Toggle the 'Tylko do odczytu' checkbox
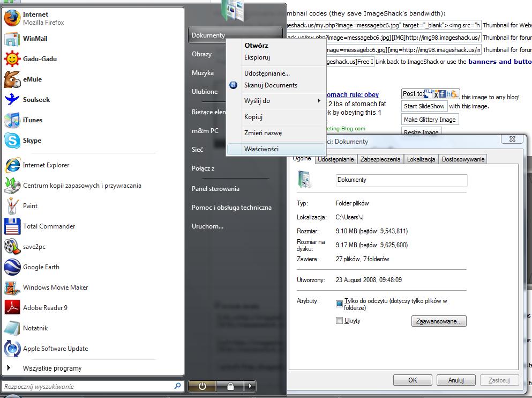Viewport: 532px width, 398px height. click(x=339, y=304)
